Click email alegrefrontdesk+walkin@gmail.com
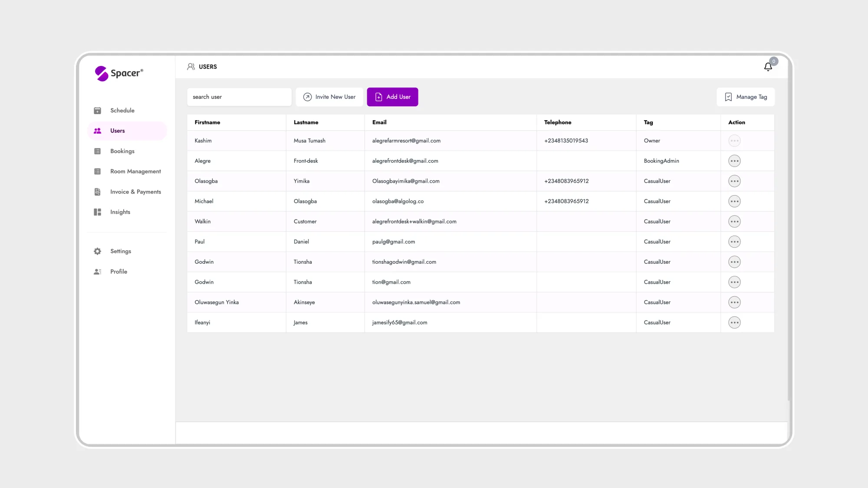This screenshot has width=868, height=488. [x=414, y=222]
